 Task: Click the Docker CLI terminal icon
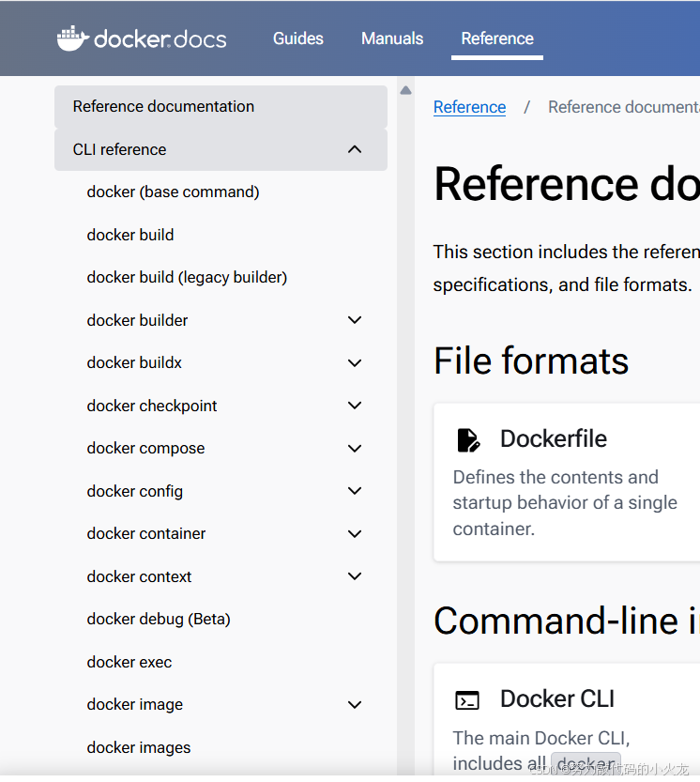[x=467, y=700]
